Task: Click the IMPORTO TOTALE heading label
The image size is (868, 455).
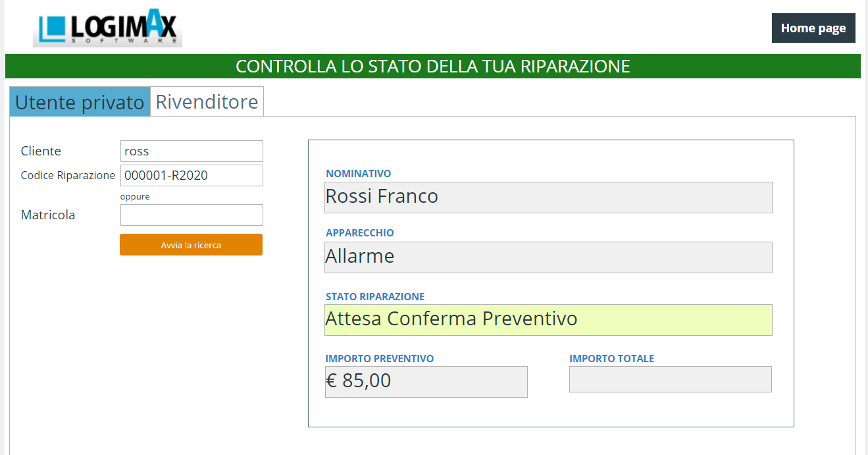Action: [611, 359]
